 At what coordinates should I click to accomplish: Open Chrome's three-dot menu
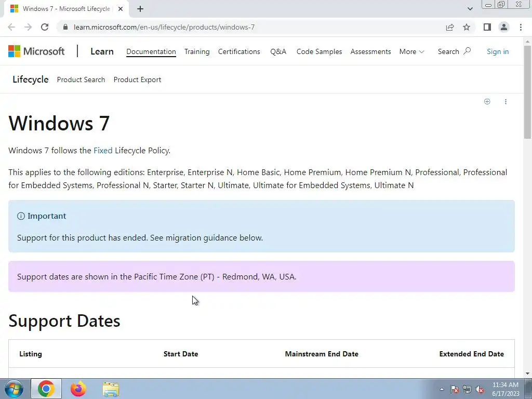click(521, 27)
